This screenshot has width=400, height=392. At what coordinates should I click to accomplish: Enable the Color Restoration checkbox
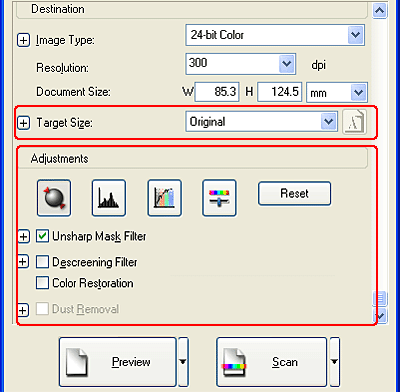[x=42, y=283]
